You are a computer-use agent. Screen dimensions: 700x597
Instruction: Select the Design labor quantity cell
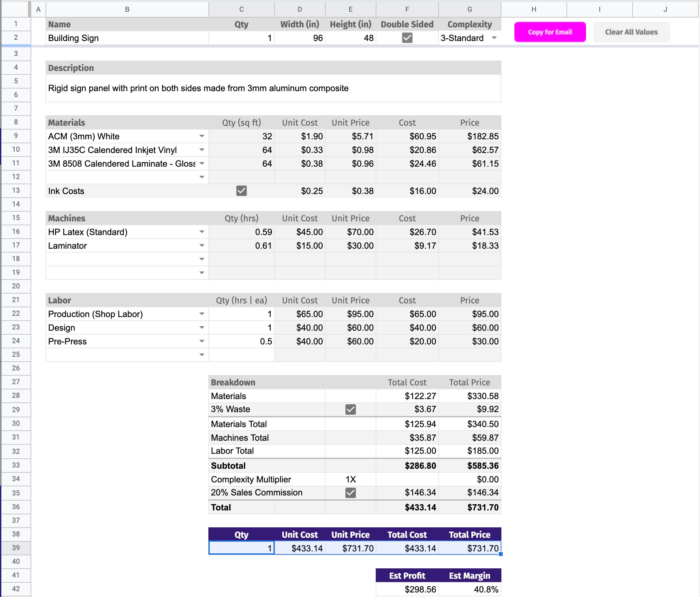click(241, 328)
